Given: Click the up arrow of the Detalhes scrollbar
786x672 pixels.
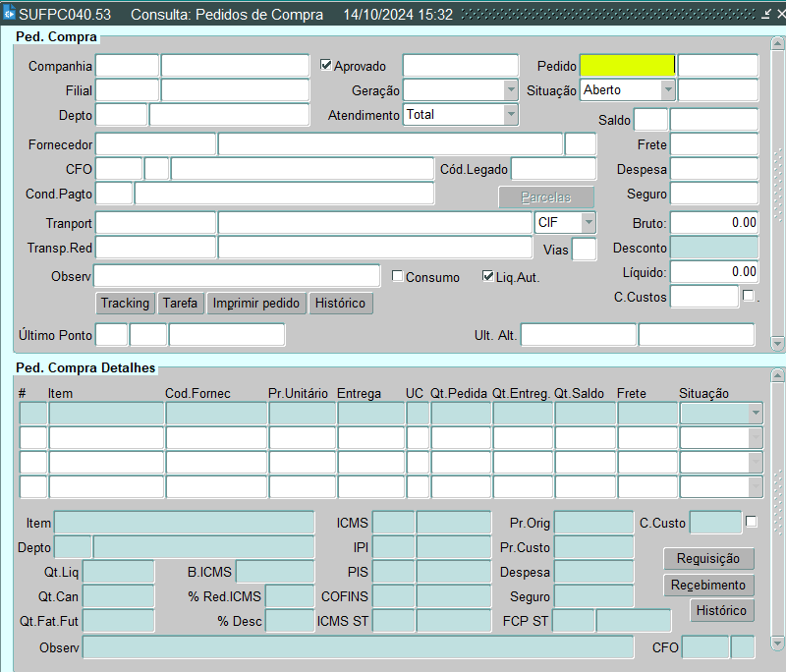Looking at the screenshot, I should click(778, 376).
